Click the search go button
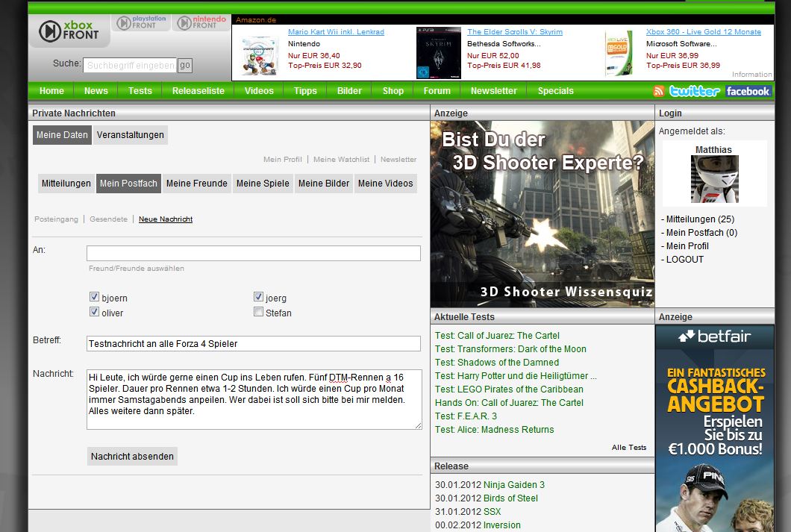791x532 pixels. (184, 66)
